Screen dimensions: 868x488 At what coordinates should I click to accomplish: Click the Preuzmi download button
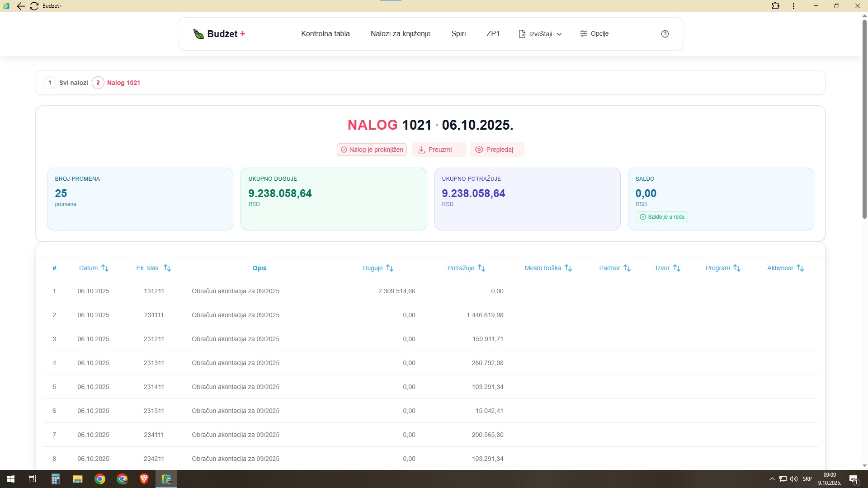[439, 150]
